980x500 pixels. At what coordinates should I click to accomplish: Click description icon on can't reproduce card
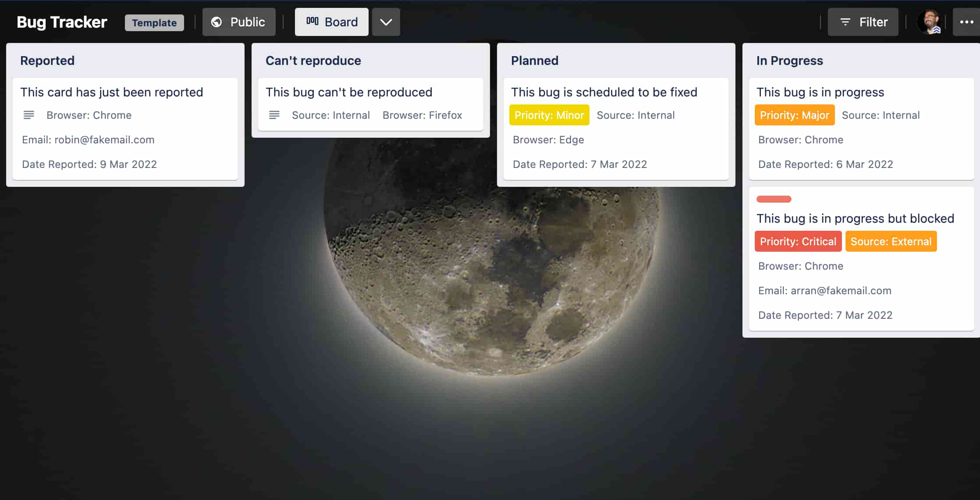[x=274, y=115]
